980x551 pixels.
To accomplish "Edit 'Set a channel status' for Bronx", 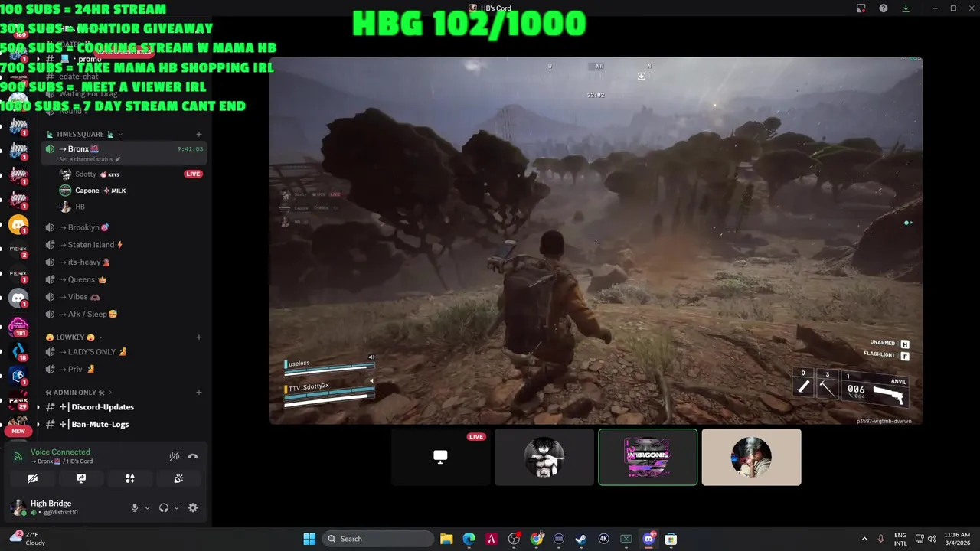I will [x=90, y=159].
